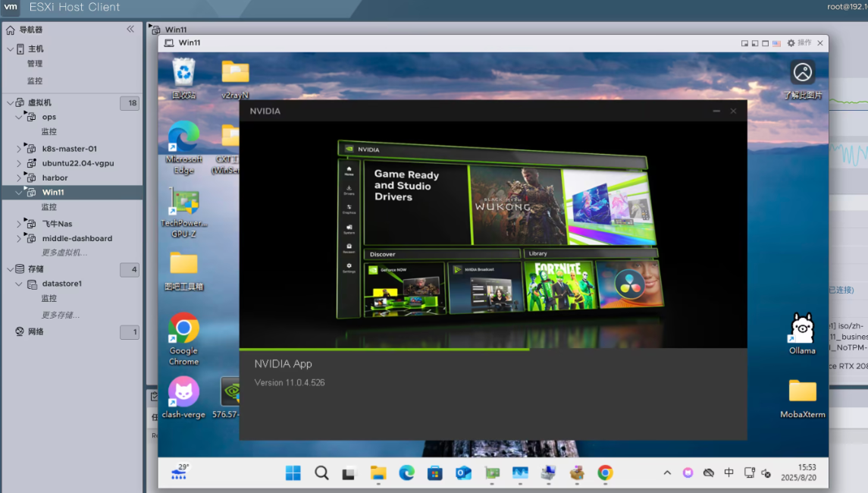Screen dimensions: 868x493
Task: Switch to Edge in the taskbar
Action: (x=406, y=473)
